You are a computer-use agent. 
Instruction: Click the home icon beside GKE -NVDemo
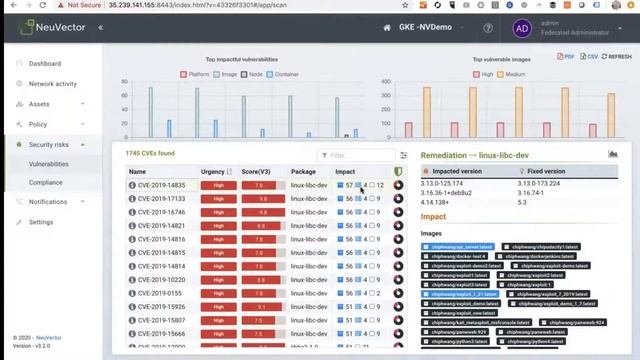387,28
